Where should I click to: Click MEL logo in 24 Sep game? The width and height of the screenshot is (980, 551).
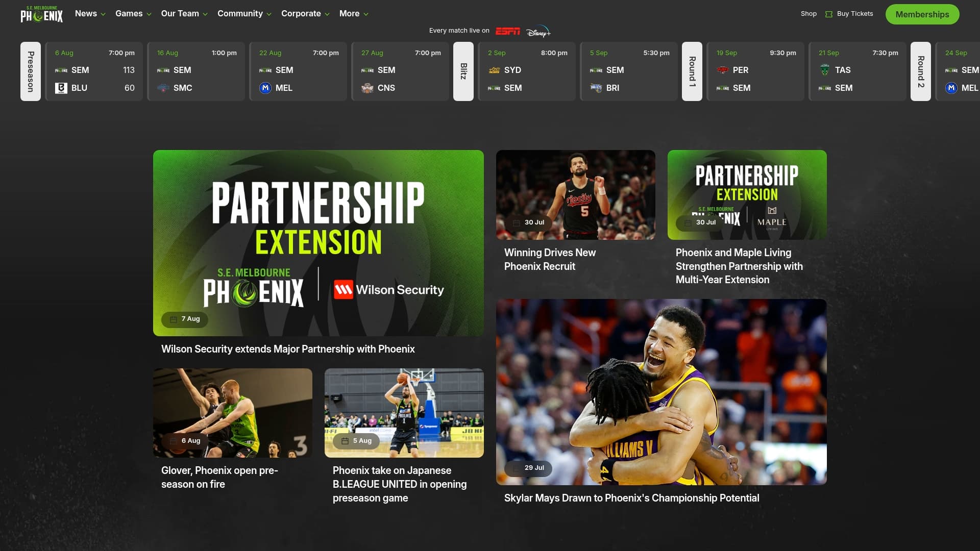[951, 88]
